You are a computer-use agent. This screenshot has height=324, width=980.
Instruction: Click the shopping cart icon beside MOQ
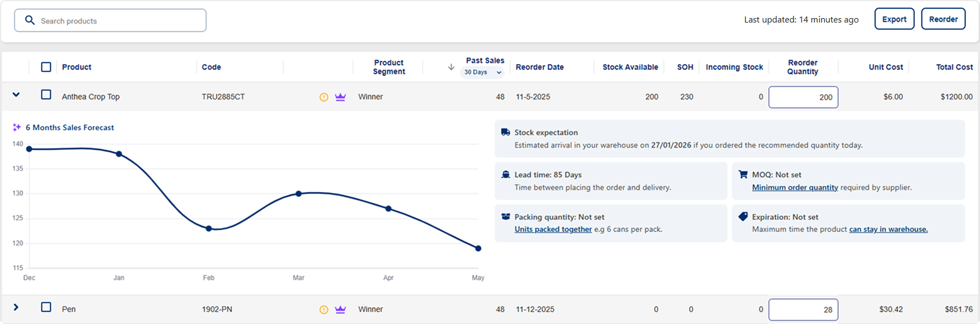(743, 175)
